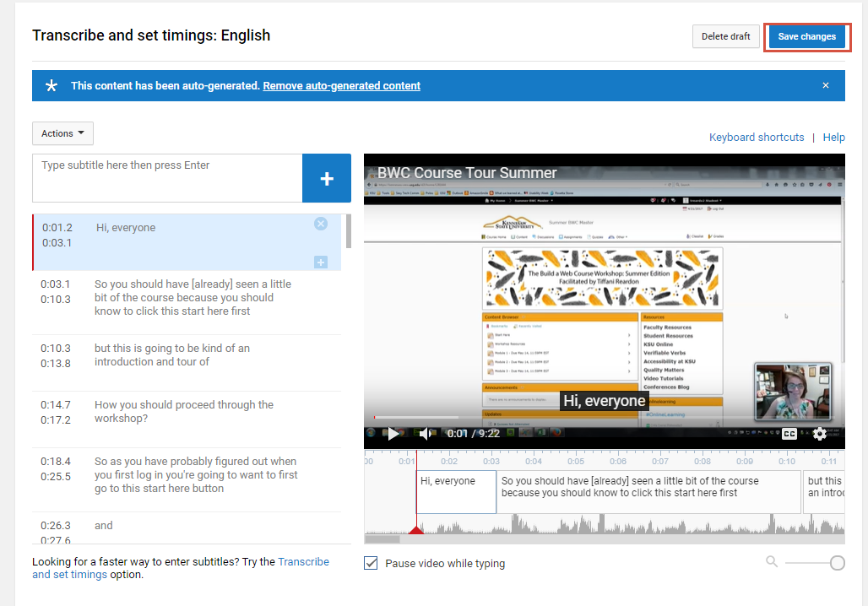This screenshot has height=606, width=868.
Task: Click the blue plus add subtitle button
Action: 327,178
